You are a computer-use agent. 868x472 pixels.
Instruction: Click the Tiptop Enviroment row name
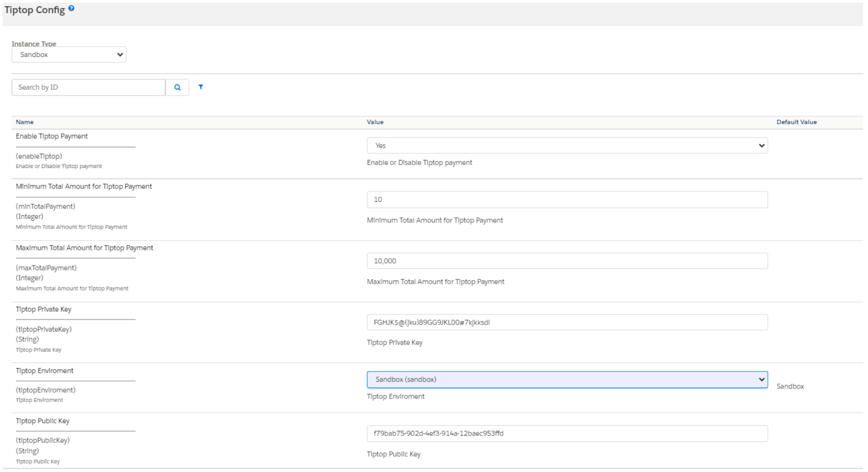pyautogui.click(x=44, y=370)
